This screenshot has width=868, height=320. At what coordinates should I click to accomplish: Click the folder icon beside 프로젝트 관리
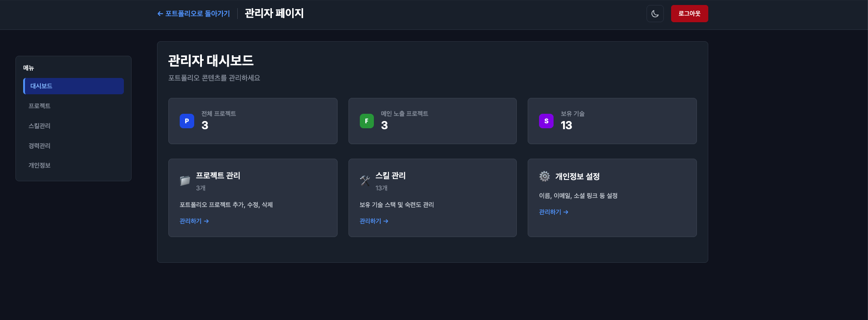(x=185, y=181)
